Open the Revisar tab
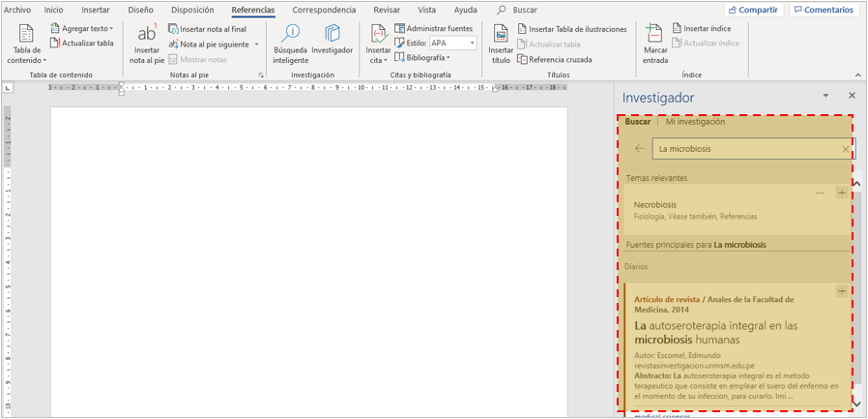868x419 pixels. (387, 10)
